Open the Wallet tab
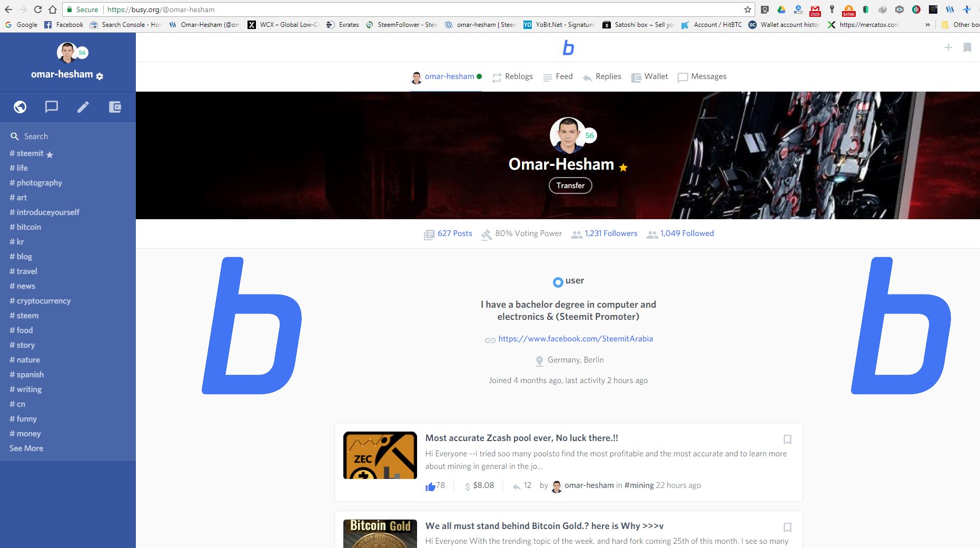Viewport: 980px width, 548px height. tap(649, 77)
